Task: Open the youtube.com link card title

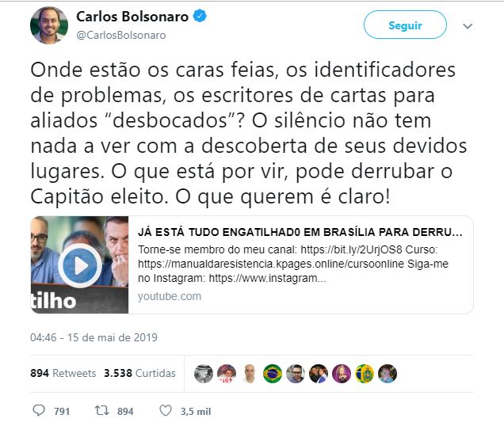Action: (x=300, y=232)
